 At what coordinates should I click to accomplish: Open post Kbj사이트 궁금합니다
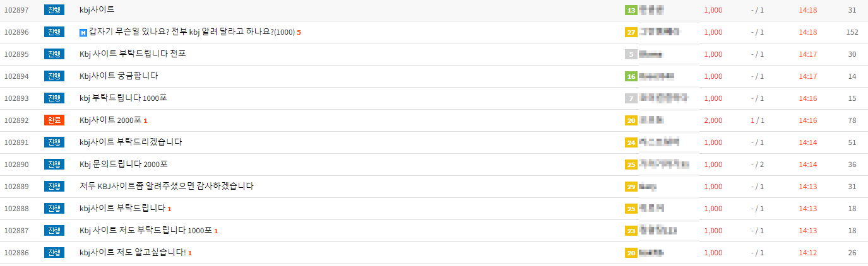tap(119, 76)
